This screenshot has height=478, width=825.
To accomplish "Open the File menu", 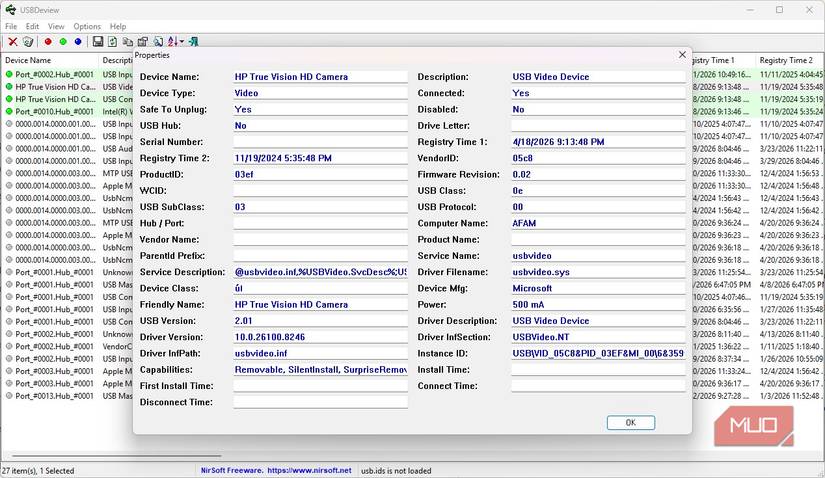I will tap(11, 26).
